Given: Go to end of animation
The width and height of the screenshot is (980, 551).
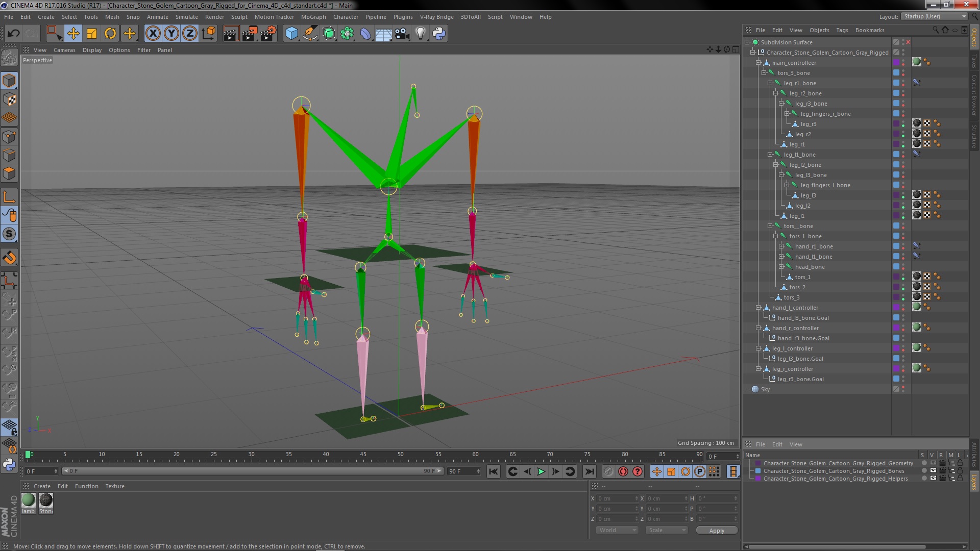Looking at the screenshot, I should coord(589,472).
